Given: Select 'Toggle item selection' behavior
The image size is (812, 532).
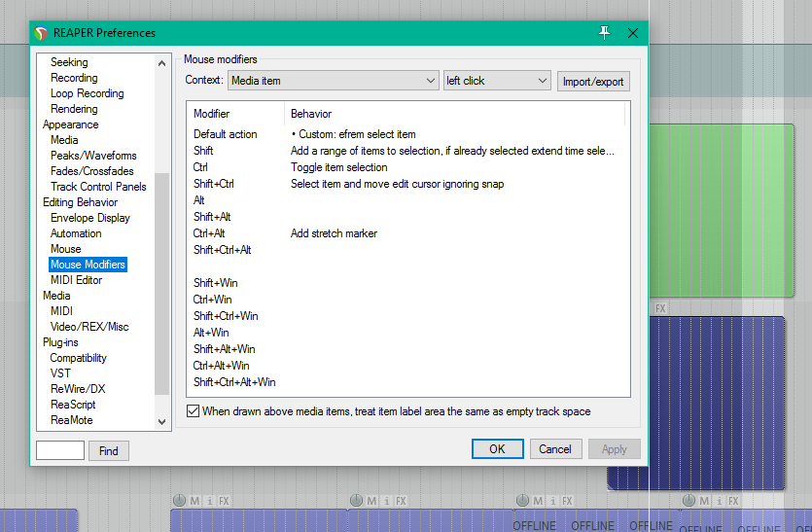Looking at the screenshot, I should pos(339,167).
